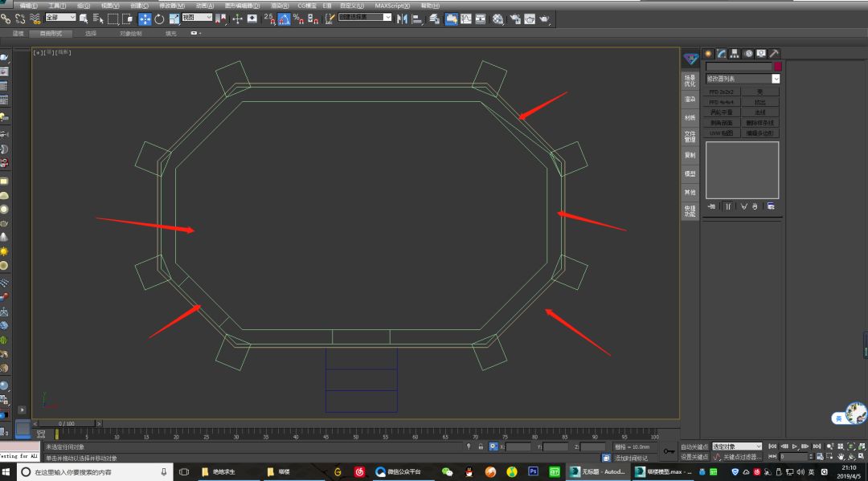
Task: Open the Material Editor icon
Action: click(x=498, y=19)
